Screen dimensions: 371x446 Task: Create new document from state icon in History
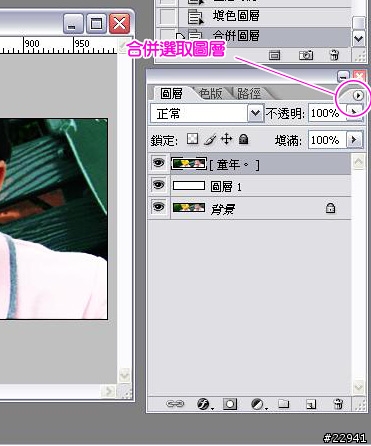(274, 55)
